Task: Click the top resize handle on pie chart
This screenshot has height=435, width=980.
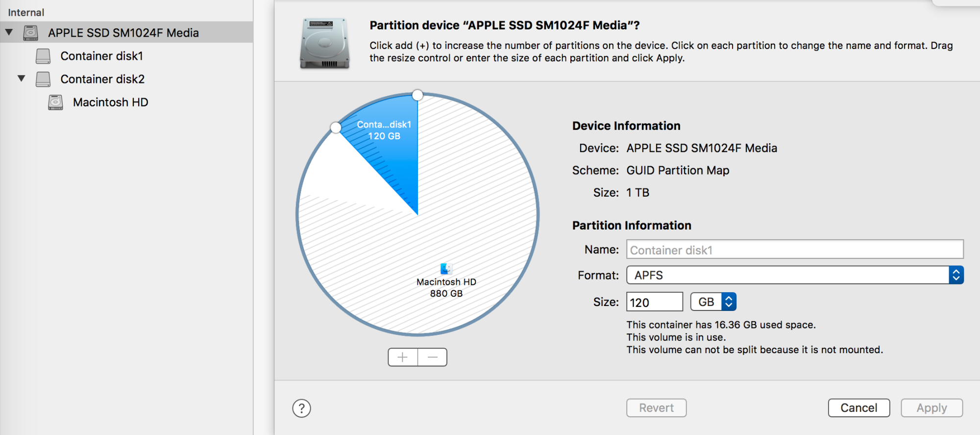Action: pyautogui.click(x=417, y=95)
